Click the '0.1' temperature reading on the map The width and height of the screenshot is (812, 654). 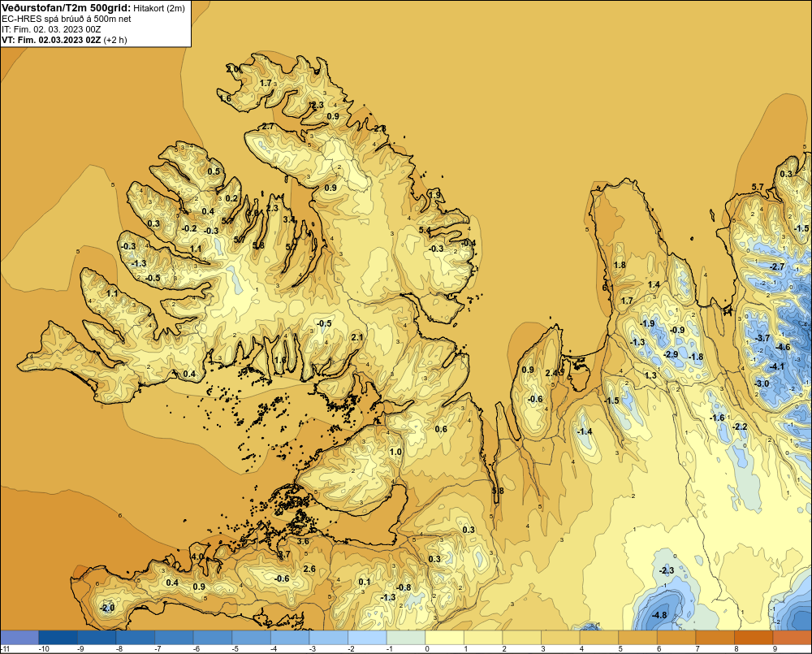click(x=365, y=582)
